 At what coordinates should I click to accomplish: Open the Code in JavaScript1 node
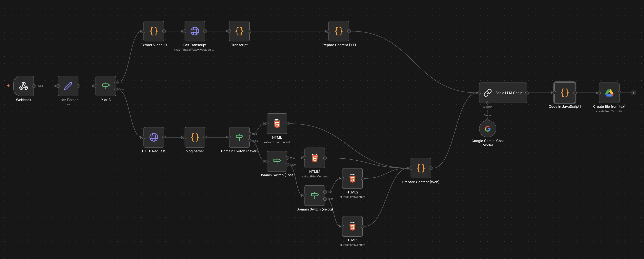coord(565,93)
